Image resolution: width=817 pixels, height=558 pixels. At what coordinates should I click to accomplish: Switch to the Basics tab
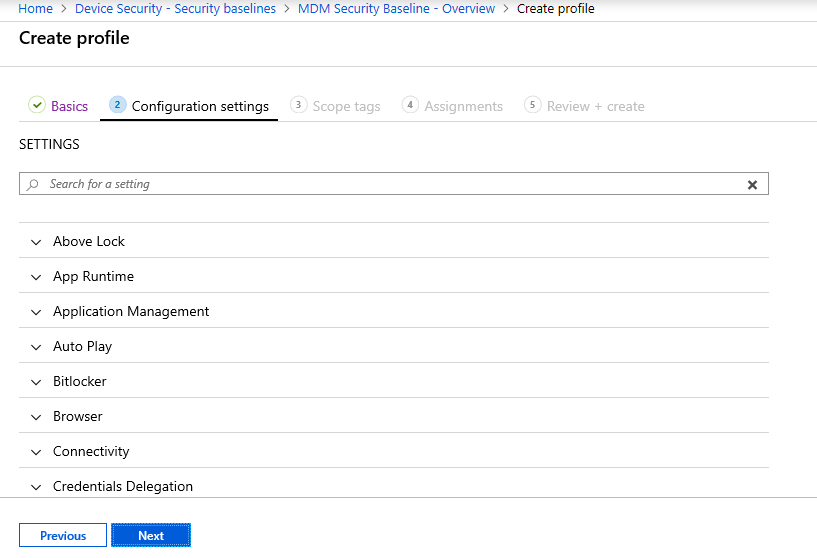(x=69, y=106)
